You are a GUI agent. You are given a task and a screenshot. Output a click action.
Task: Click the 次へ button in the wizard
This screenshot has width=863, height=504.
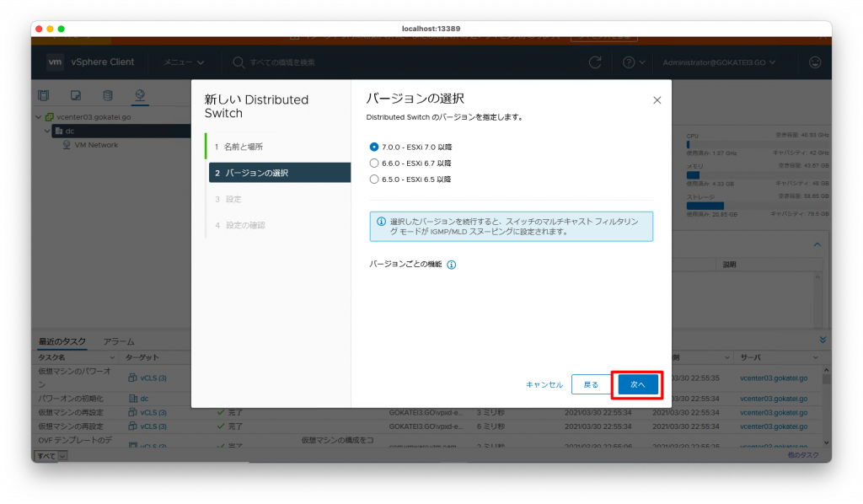638,383
